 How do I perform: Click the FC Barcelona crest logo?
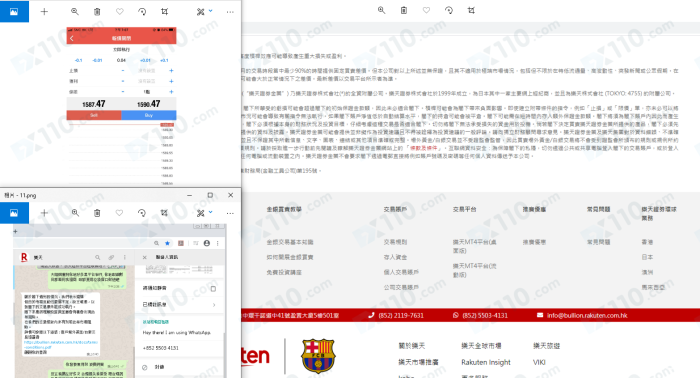[318, 356]
